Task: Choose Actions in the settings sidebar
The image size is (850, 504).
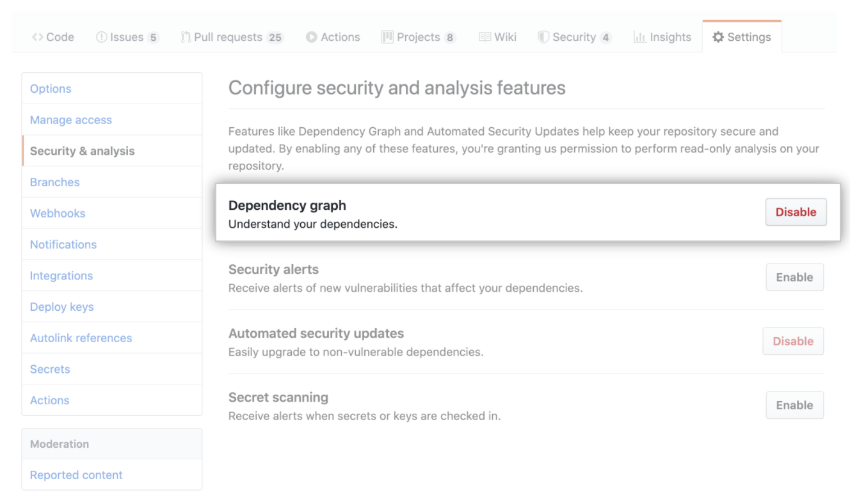Action: tap(112, 400)
